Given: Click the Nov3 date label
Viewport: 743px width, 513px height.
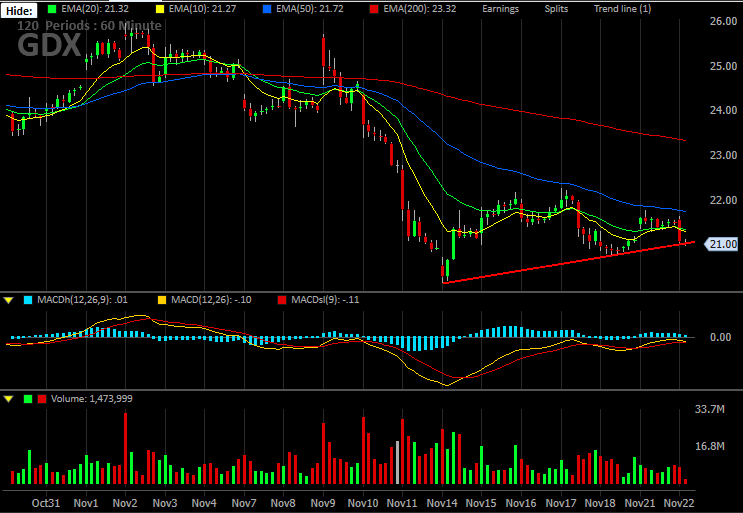Looking at the screenshot, I should pos(165,503).
